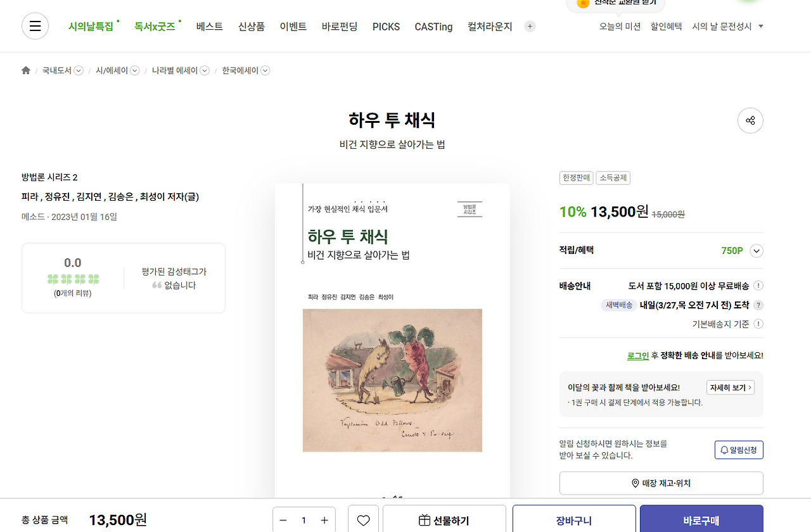Decrease quantity with the minus button

click(283, 520)
